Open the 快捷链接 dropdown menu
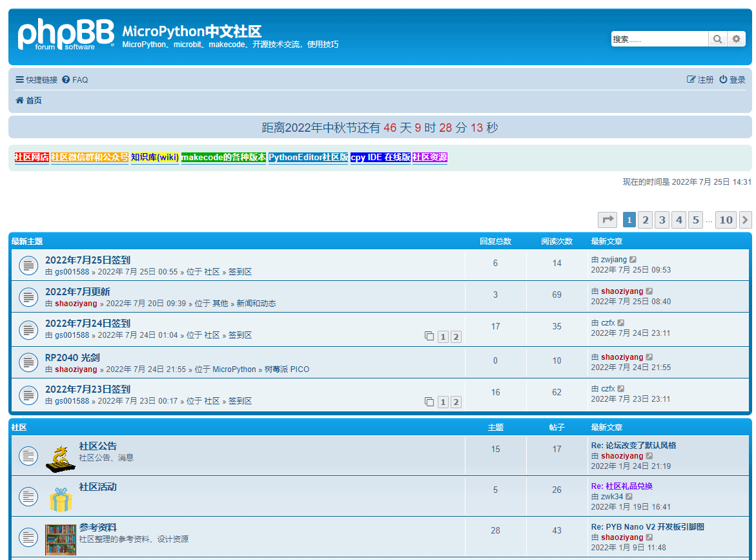The height and width of the screenshot is (560, 756). click(x=37, y=80)
